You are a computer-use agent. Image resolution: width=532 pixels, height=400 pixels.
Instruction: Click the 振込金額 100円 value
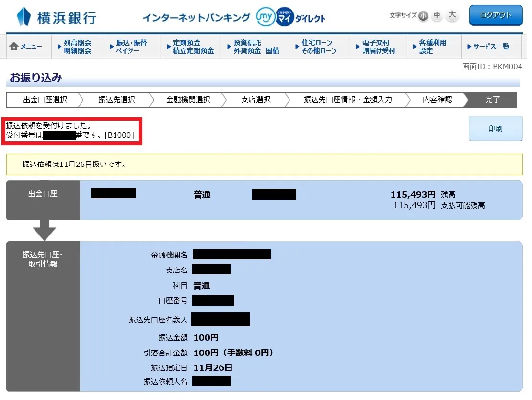pyautogui.click(x=206, y=338)
